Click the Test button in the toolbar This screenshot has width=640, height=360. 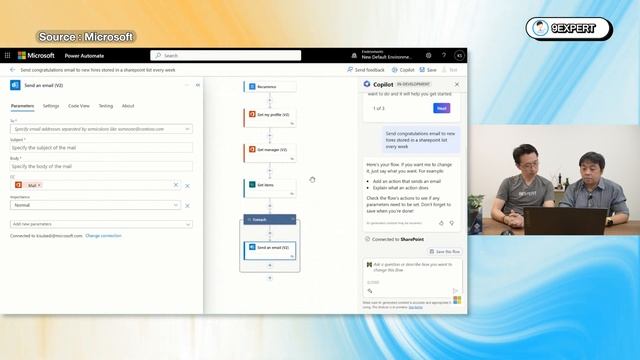click(x=449, y=70)
